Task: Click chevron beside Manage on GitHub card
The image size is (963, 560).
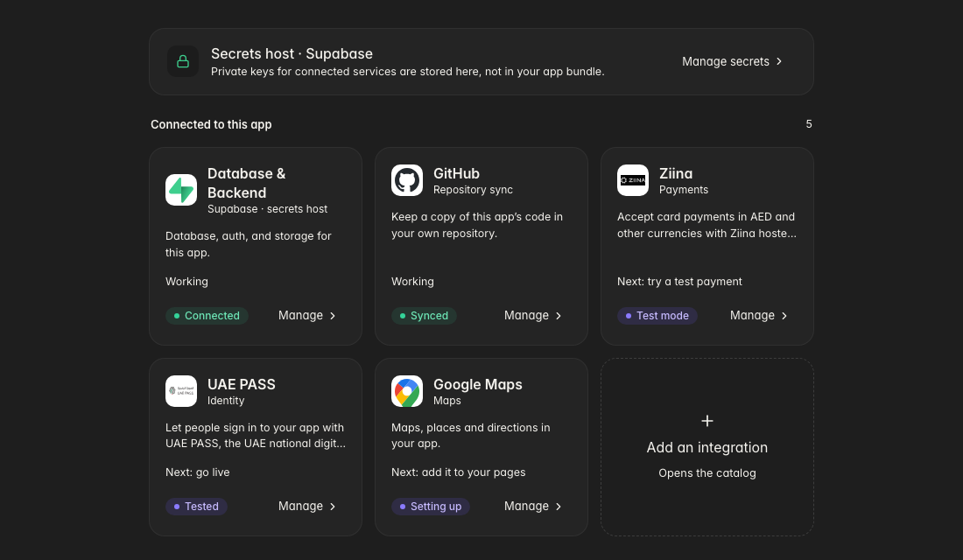Action: [x=559, y=316]
